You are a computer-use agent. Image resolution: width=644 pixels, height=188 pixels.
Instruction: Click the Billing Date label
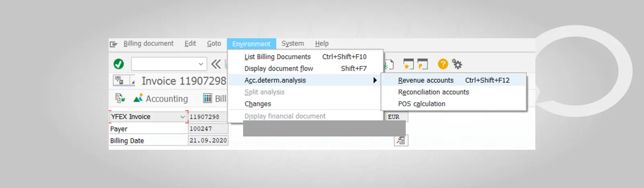tap(127, 140)
